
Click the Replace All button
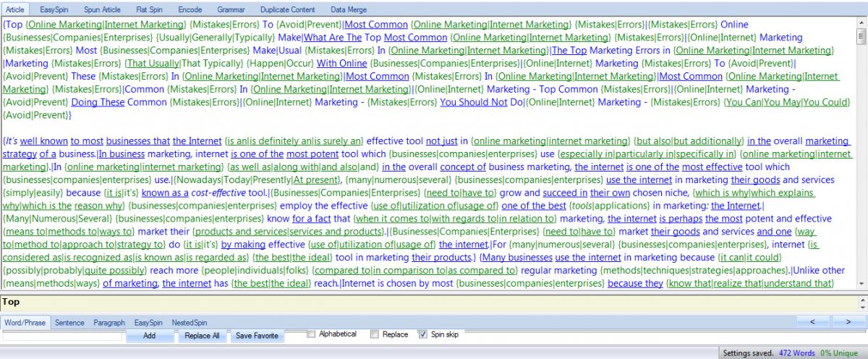(202, 336)
